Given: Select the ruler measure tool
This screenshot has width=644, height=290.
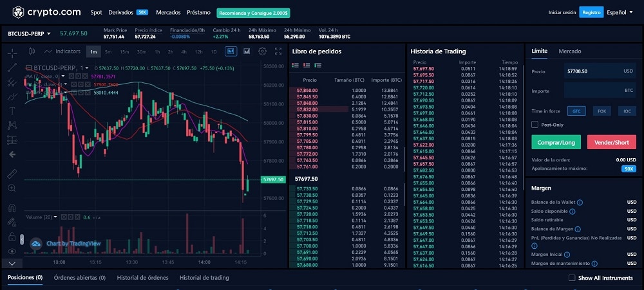Looking at the screenshot, I should tap(12, 174).
